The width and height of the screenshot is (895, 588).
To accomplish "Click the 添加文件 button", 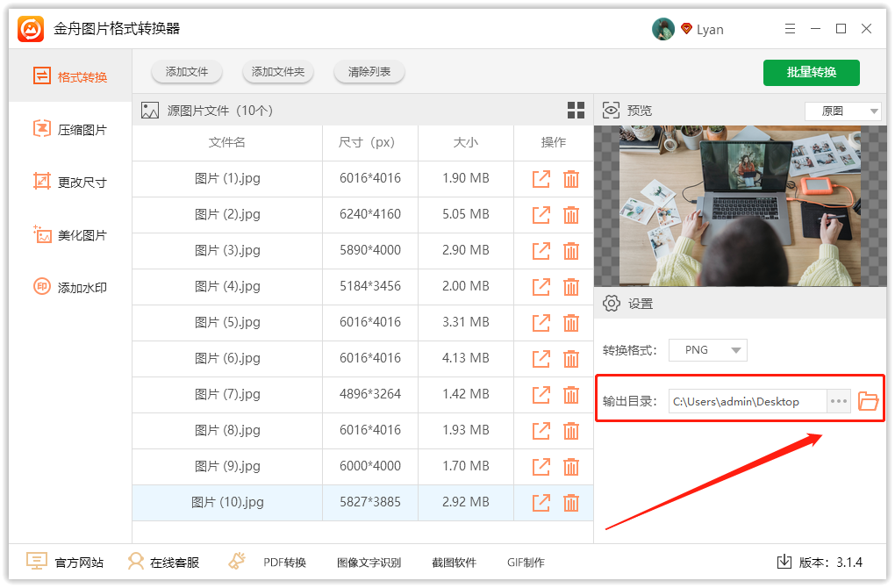I will (x=186, y=72).
